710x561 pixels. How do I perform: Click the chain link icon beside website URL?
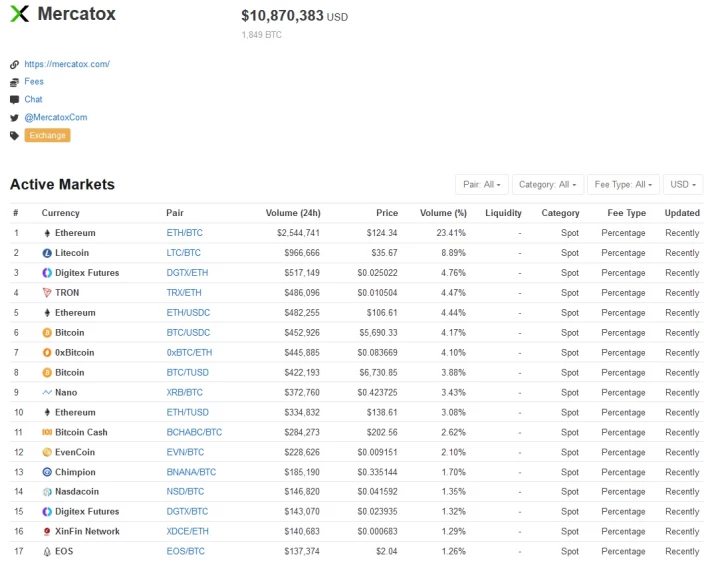(x=14, y=64)
